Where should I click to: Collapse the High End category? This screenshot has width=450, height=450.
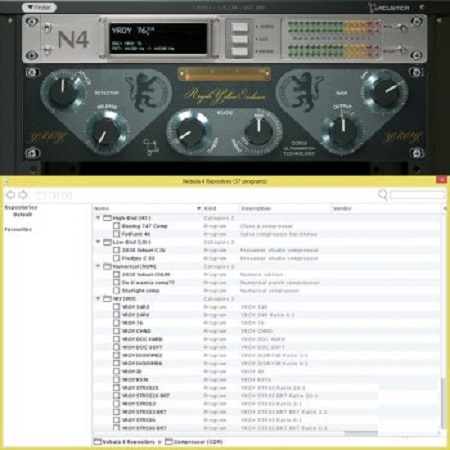(x=98, y=218)
